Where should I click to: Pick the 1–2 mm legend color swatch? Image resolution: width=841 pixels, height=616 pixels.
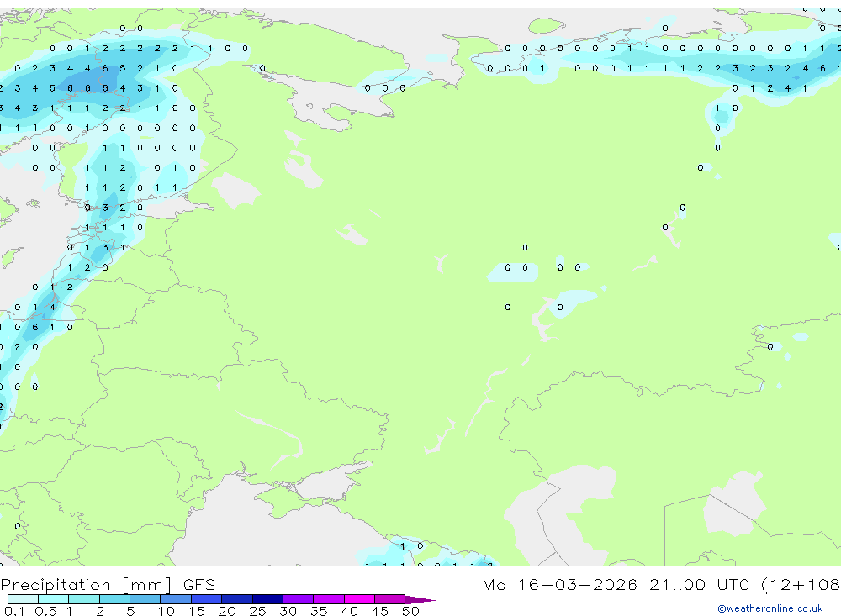pyautogui.click(x=83, y=599)
